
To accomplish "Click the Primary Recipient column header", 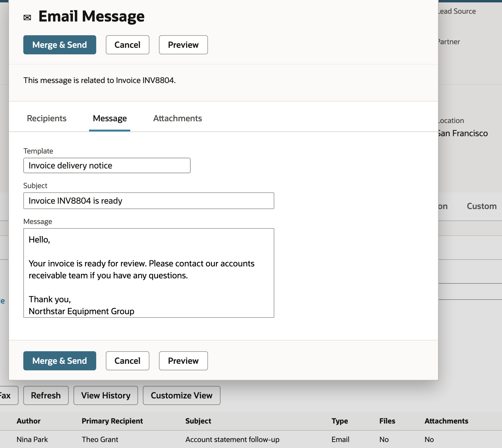I will tap(112, 421).
